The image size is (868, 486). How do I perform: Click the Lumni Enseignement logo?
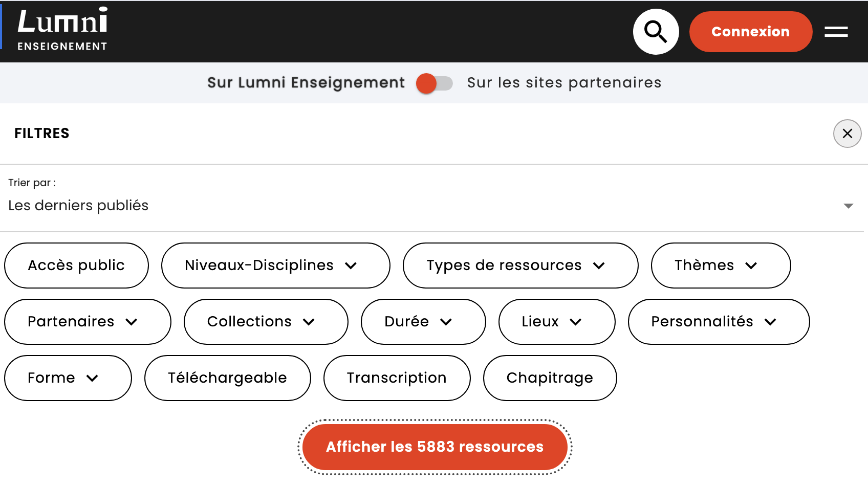click(62, 30)
